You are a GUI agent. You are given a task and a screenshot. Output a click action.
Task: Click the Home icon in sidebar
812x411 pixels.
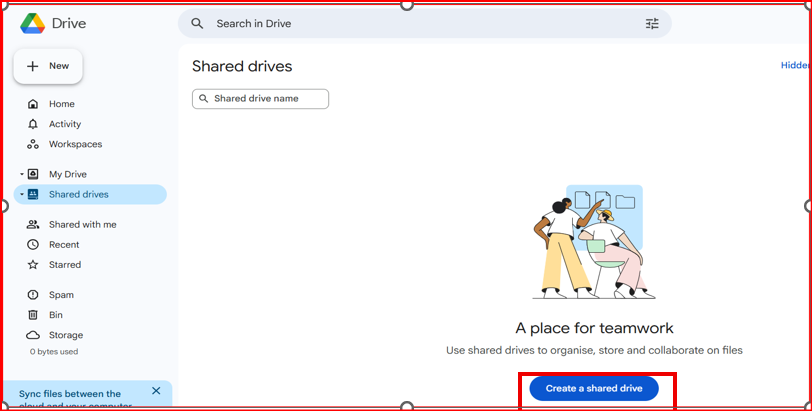(33, 104)
